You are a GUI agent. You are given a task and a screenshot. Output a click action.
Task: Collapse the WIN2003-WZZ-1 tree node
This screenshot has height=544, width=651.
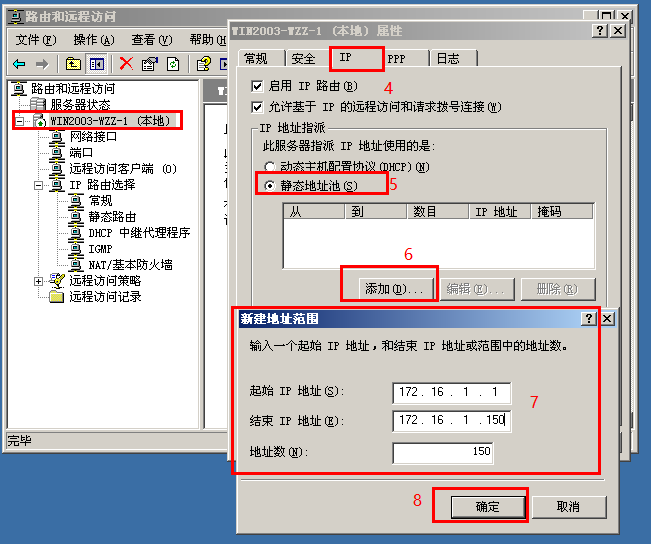[20, 121]
